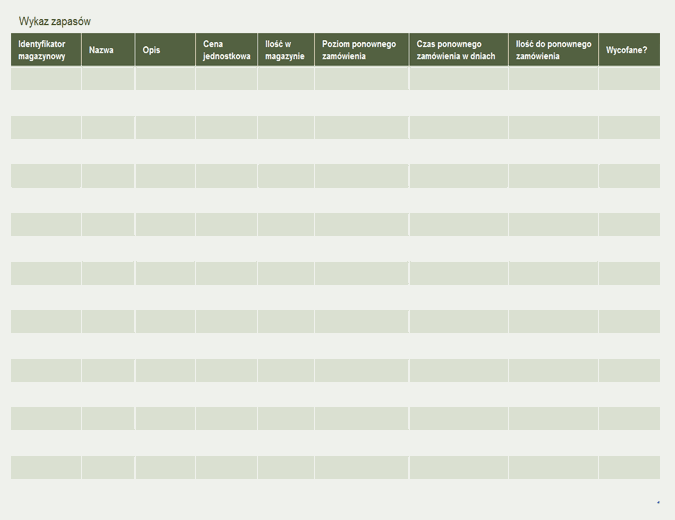Click the small blue table-end marker
Image resolution: width=675 pixels, height=520 pixels.
tap(658, 501)
